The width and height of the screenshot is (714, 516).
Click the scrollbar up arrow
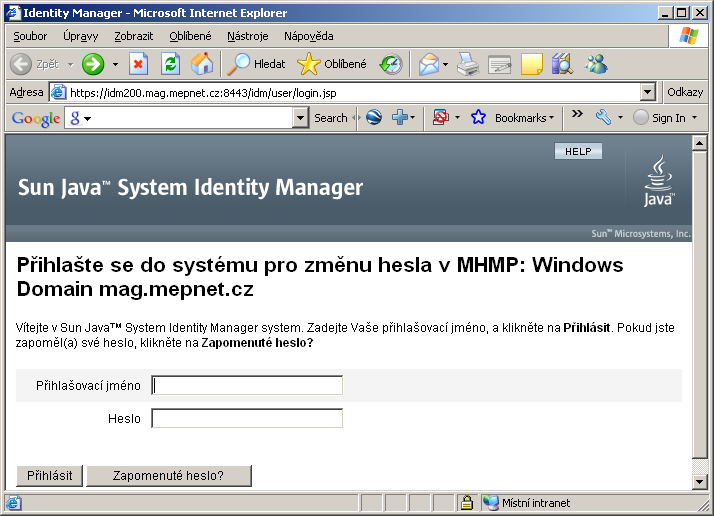699,143
